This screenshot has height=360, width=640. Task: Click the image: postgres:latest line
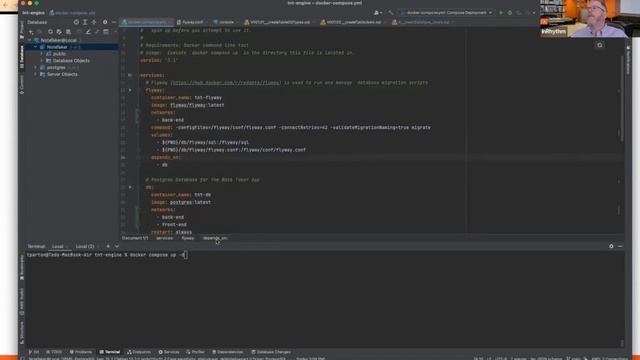coord(181,202)
